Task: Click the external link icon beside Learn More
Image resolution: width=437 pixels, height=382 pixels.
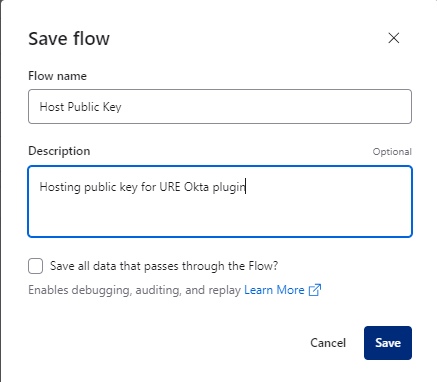Action: [x=315, y=290]
